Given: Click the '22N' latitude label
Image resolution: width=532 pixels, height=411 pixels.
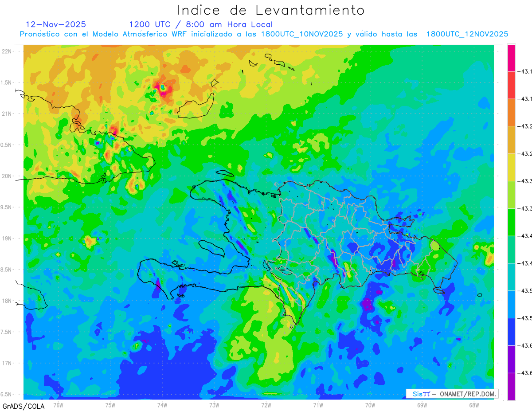Looking at the screenshot, I should pos(7,51).
